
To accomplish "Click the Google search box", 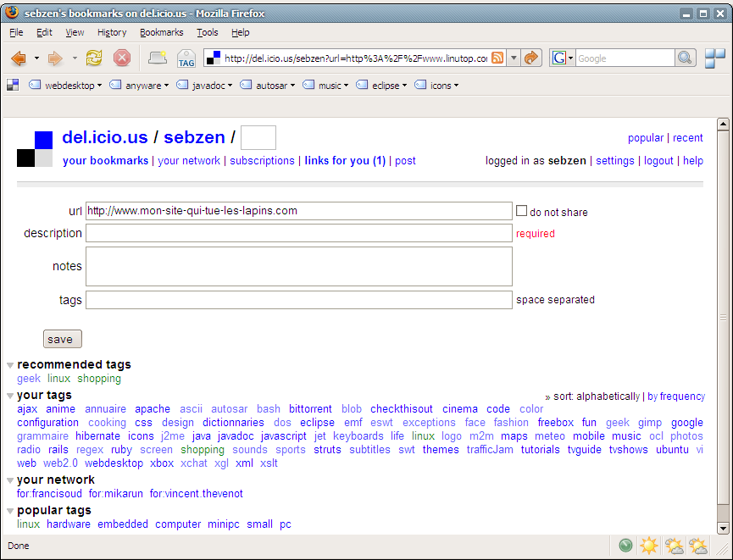I will [x=625, y=58].
